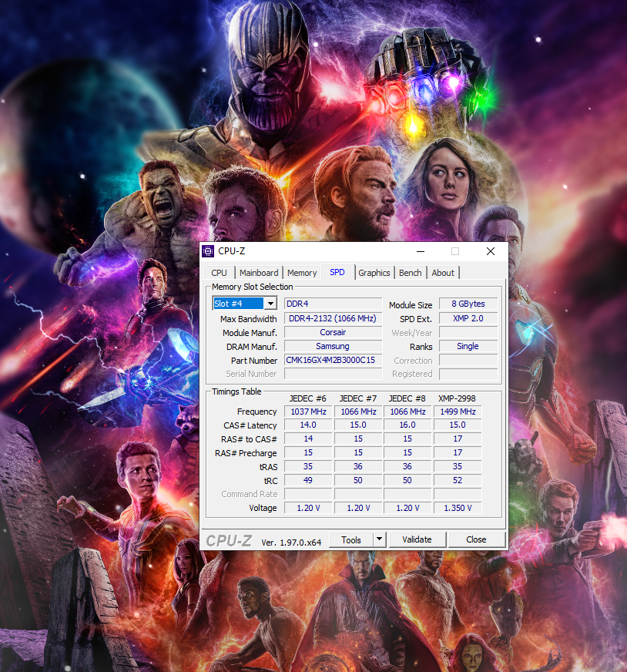Switch to the Bench tab
This screenshot has width=627, height=672.
tap(411, 273)
